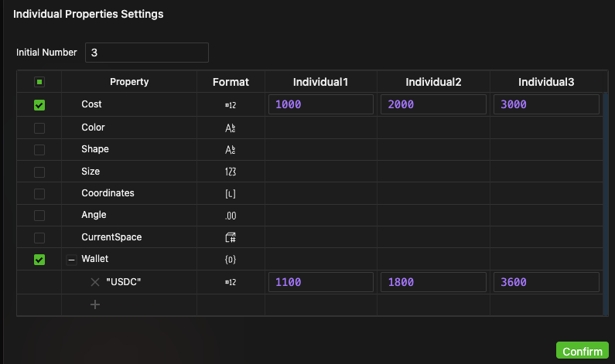Click the Coordinates list format icon

tap(230, 193)
